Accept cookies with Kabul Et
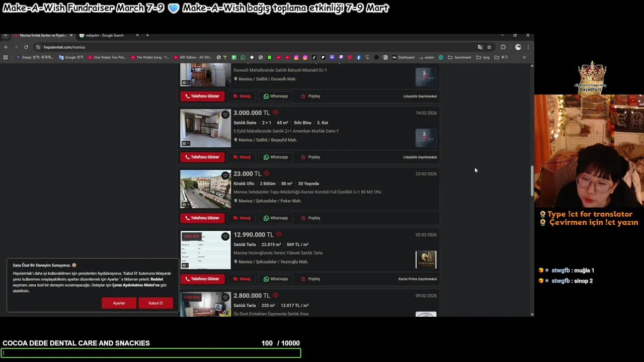This screenshot has height=362, width=644. [x=155, y=303]
